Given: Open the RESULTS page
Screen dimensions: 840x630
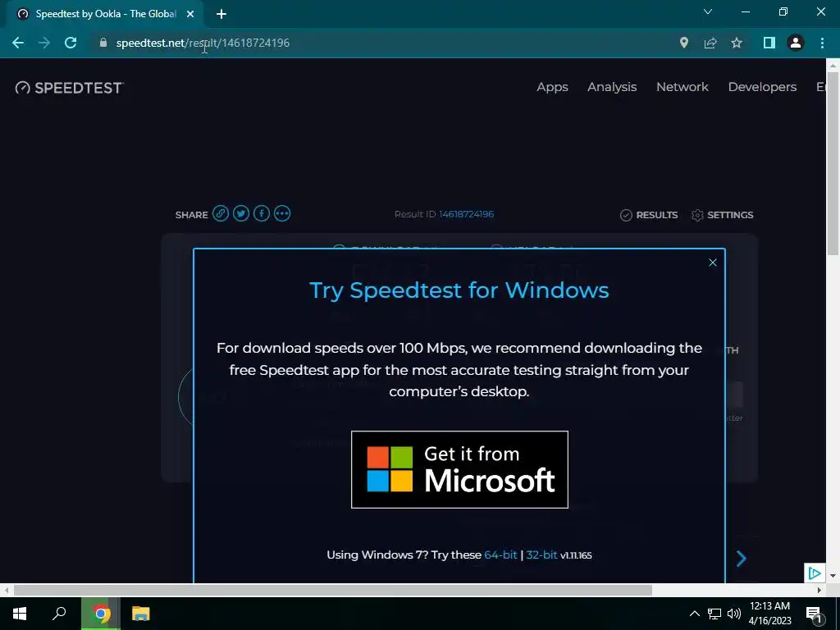Looking at the screenshot, I should (x=649, y=215).
